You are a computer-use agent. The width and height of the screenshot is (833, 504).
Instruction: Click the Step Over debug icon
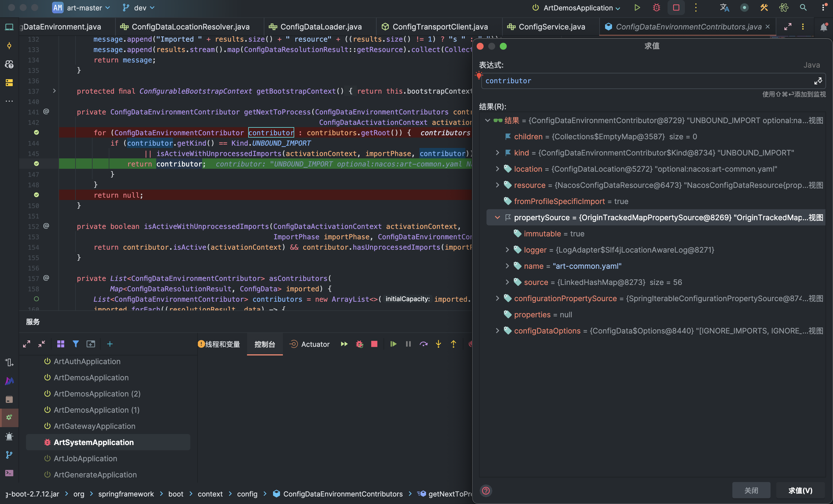(x=423, y=344)
